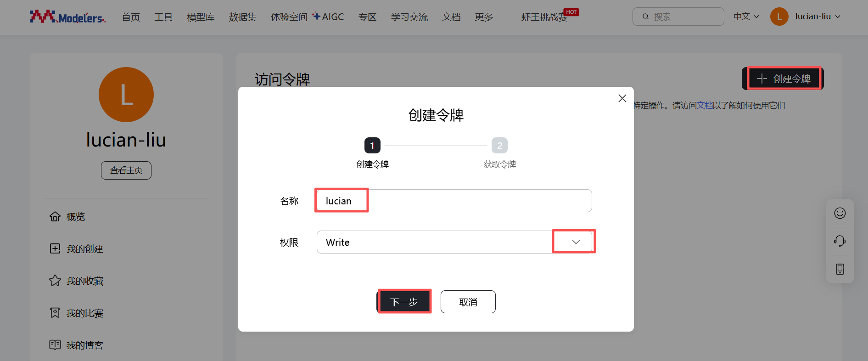868x361 pixels.
Task: Open 我的比赛 with the badge icon
Action: click(76, 313)
